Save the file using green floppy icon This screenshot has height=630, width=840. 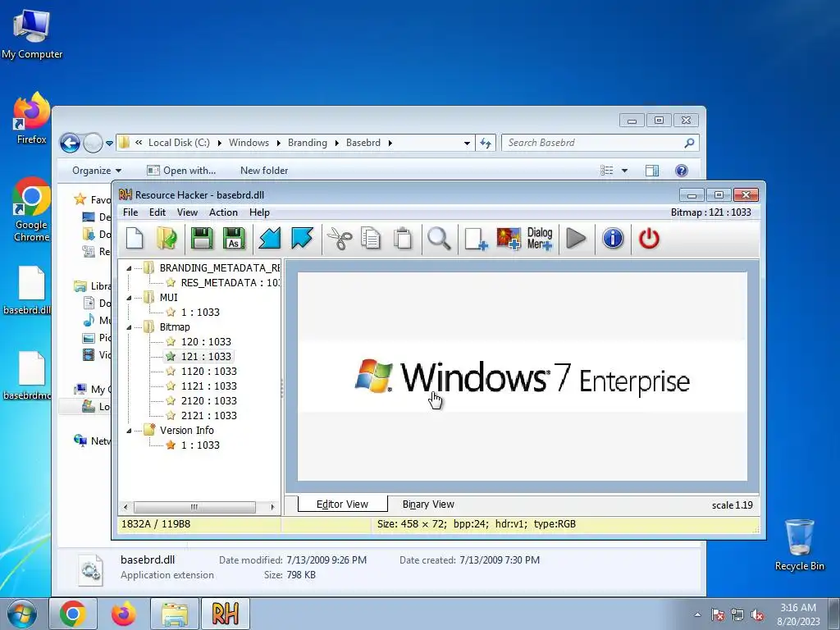point(202,238)
